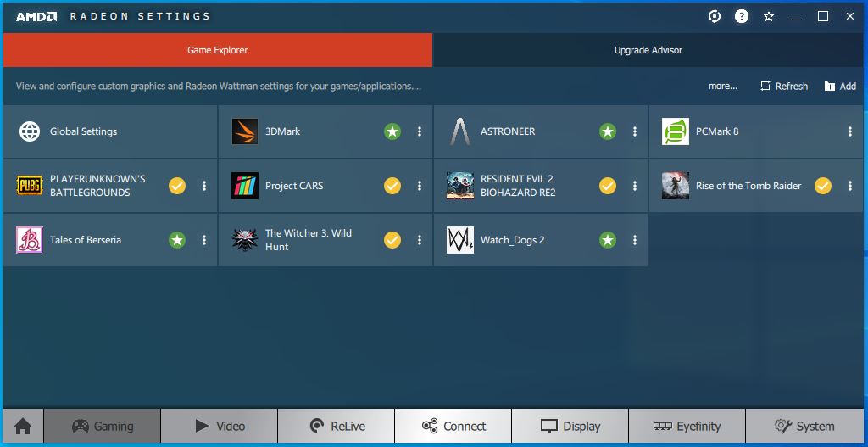
Task: Select The Witcher 3: Wild Hunt text
Action: 309,240
